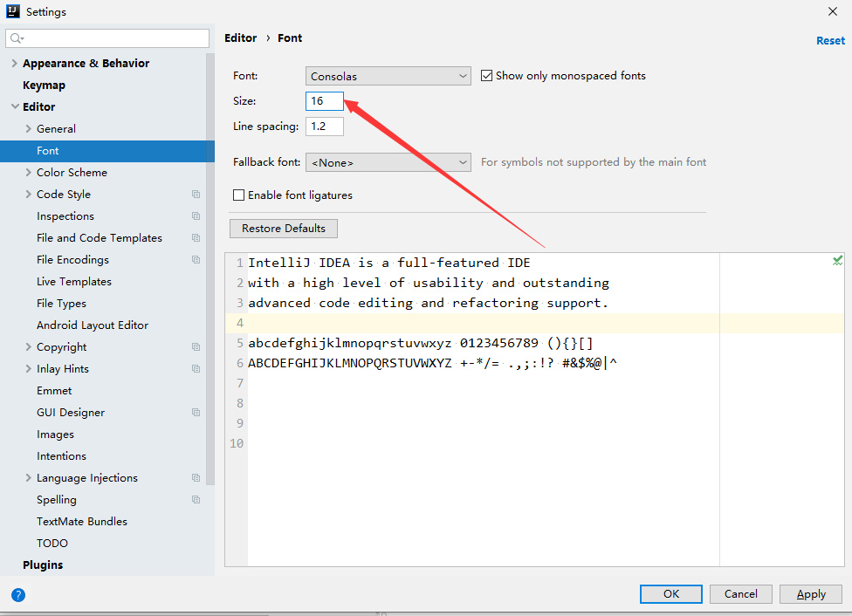Expand the Copyright node arrow

click(x=28, y=346)
